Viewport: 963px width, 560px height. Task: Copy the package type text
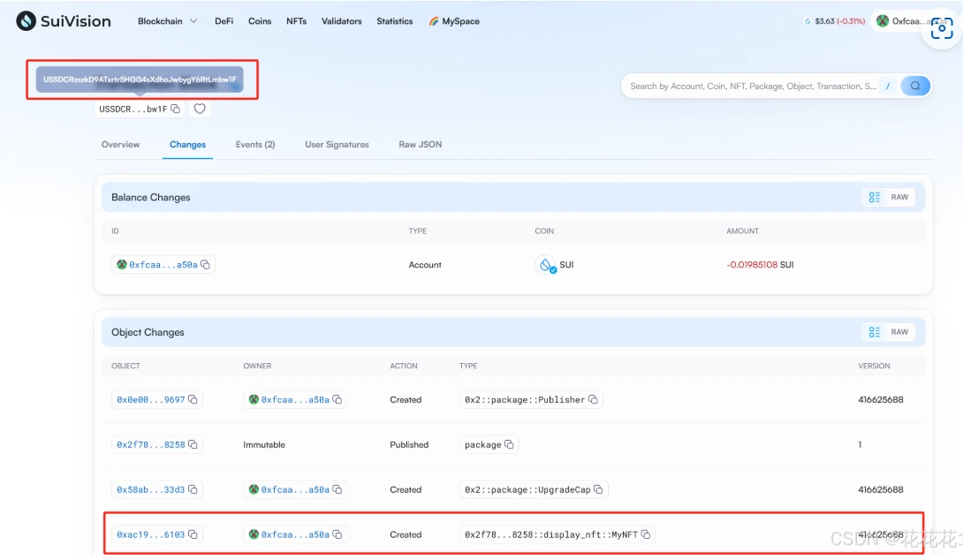point(509,445)
